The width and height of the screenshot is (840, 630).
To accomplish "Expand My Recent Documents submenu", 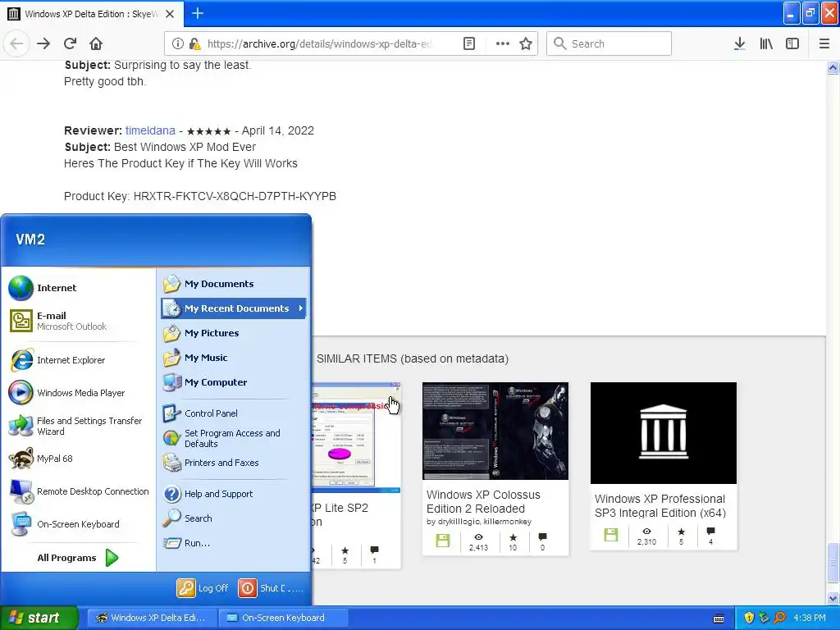I will click(234, 308).
